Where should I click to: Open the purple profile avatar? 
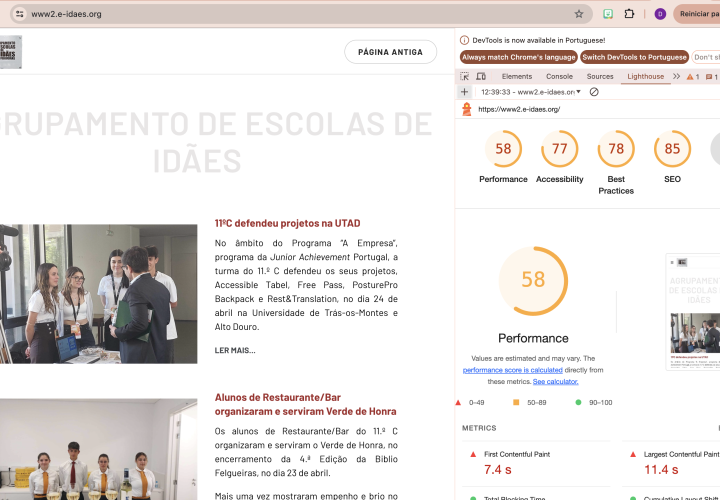tap(660, 14)
